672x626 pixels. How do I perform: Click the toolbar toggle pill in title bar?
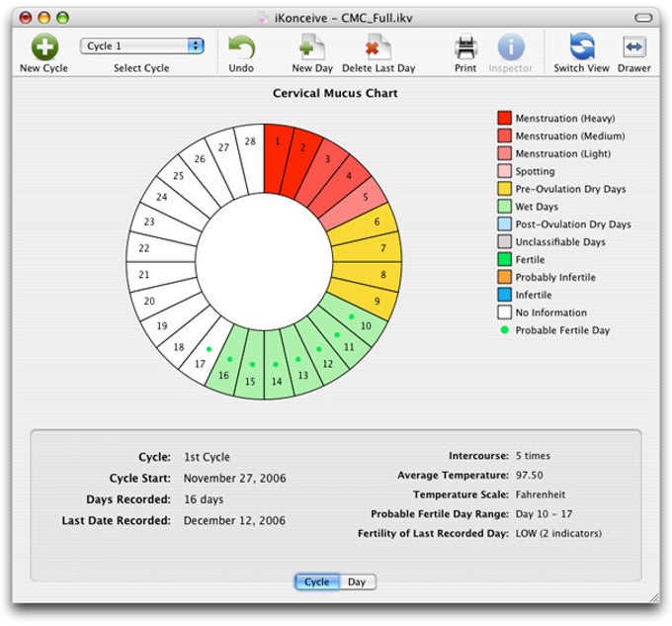pyautogui.click(x=643, y=18)
